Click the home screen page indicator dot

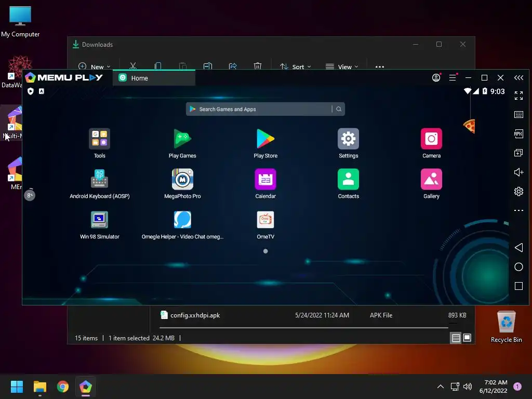point(265,251)
